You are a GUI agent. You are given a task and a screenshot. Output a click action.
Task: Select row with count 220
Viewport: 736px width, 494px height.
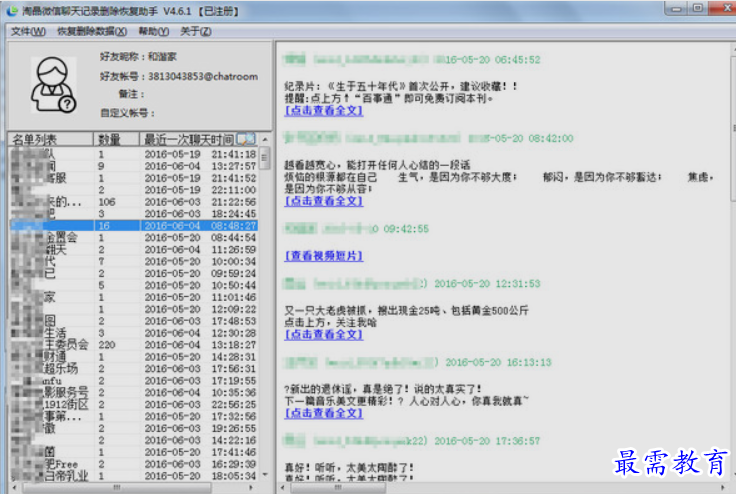pyautogui.click(x=134, y=345)
